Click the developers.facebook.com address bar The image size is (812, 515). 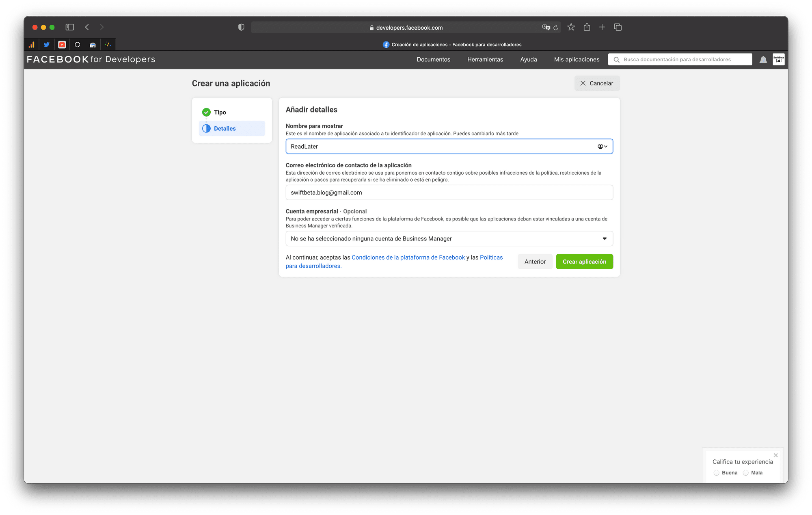click(x=406, y=28)
